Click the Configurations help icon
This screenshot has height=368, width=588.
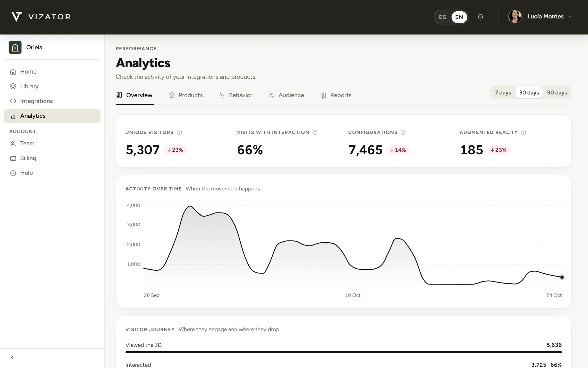[x=403, y=132]
